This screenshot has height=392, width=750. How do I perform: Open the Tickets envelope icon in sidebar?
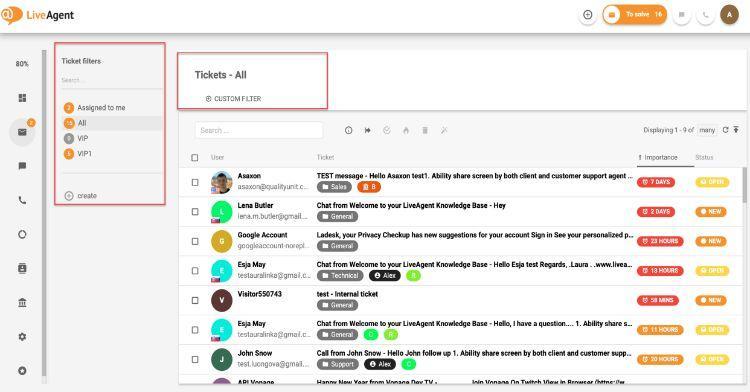click(x=22, y=132)
